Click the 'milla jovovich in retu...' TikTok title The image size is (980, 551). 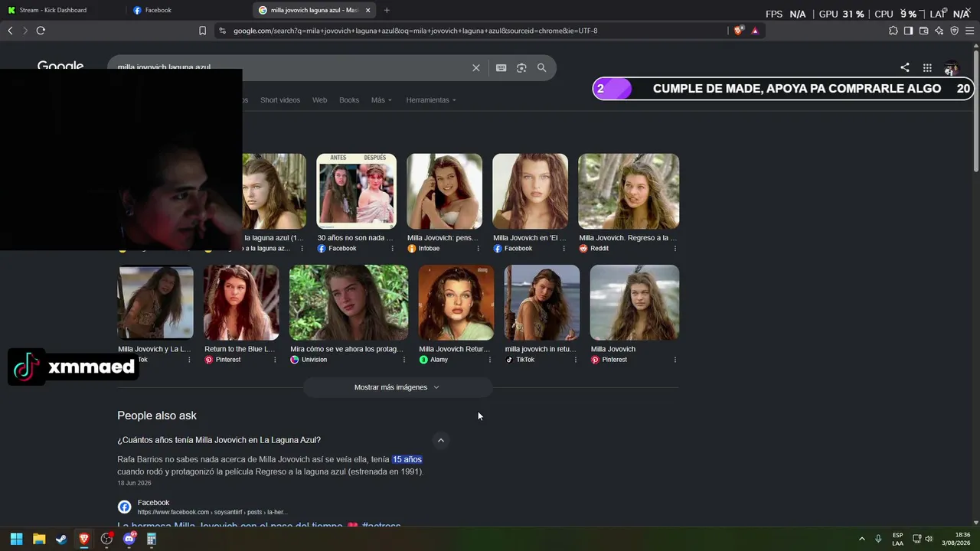541,349
